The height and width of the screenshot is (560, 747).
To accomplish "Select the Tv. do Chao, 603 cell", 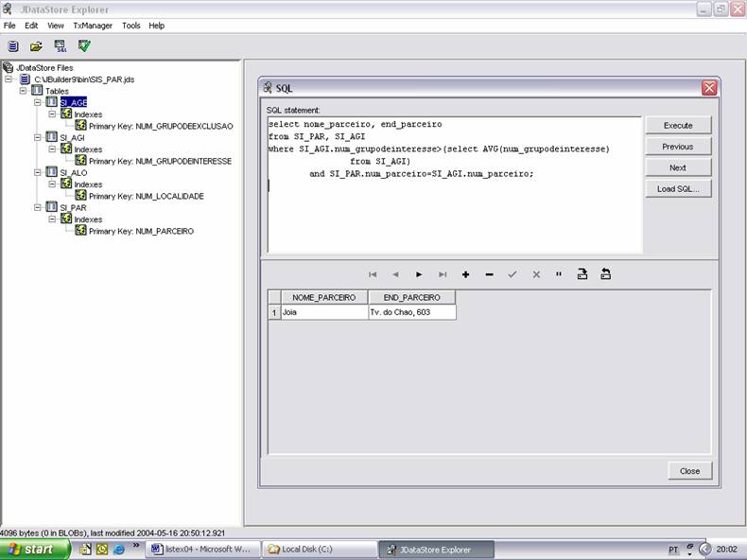I will click(411, 312).
